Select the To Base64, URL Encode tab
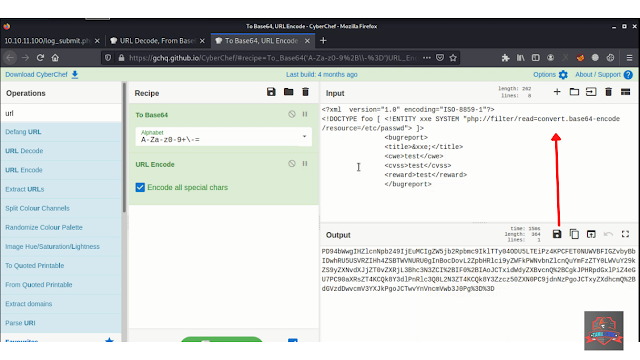The width and height of the screenshot is (640, 360). coord(261,41)
